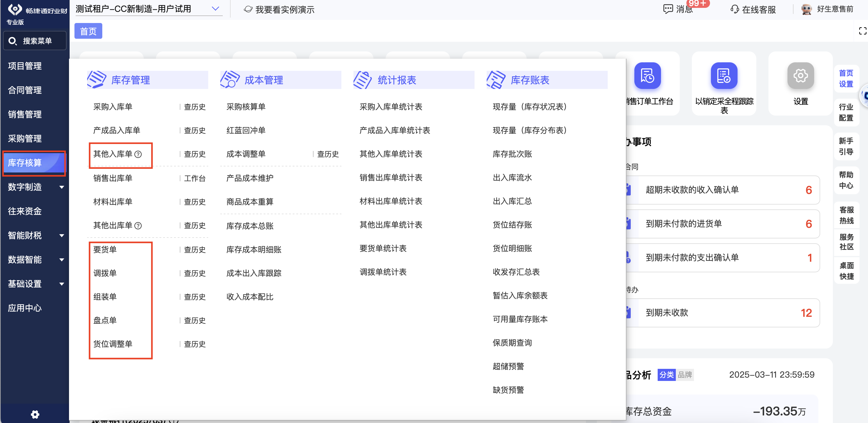Click 查历史 next to 产成品入库单
This screenshot has width=868, height=423.
tap(195, 131)
